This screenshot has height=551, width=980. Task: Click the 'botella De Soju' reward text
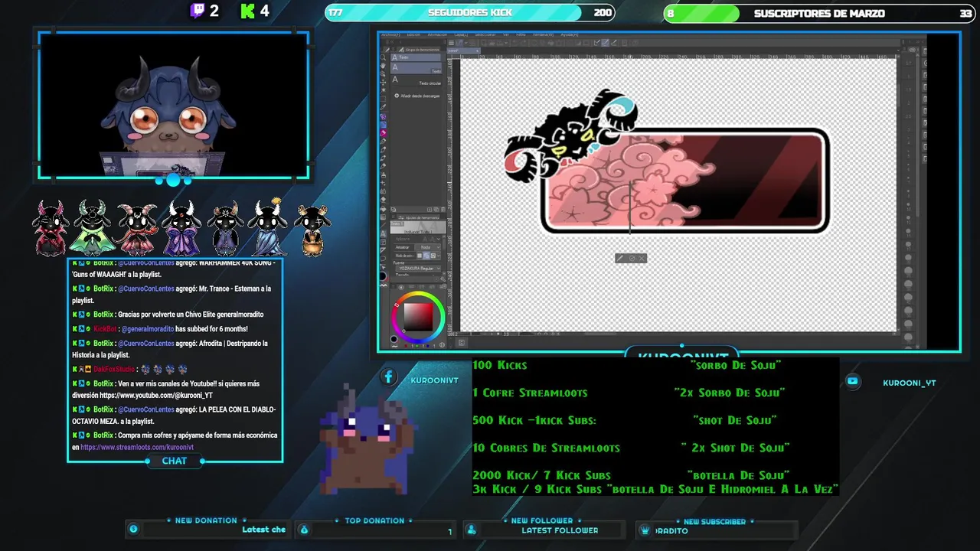click(x=738, y=475)
